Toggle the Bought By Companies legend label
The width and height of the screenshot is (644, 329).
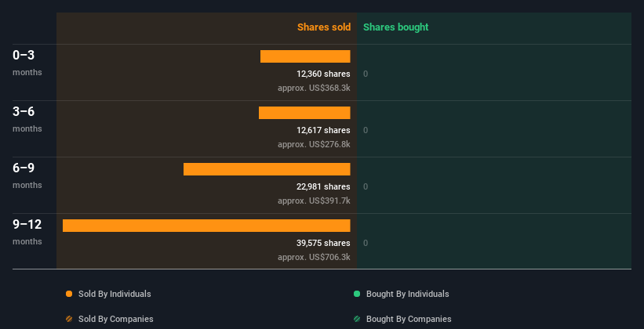point(409,319)
